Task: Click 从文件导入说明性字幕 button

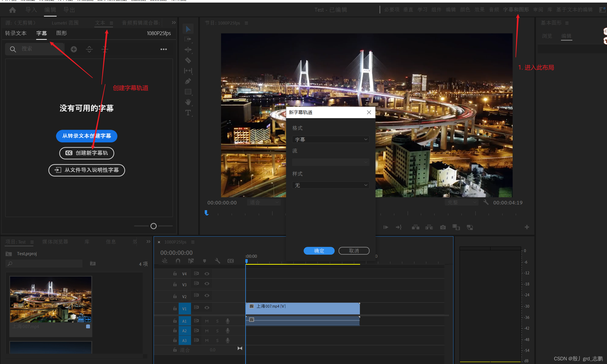Action: tap(87, 170)
